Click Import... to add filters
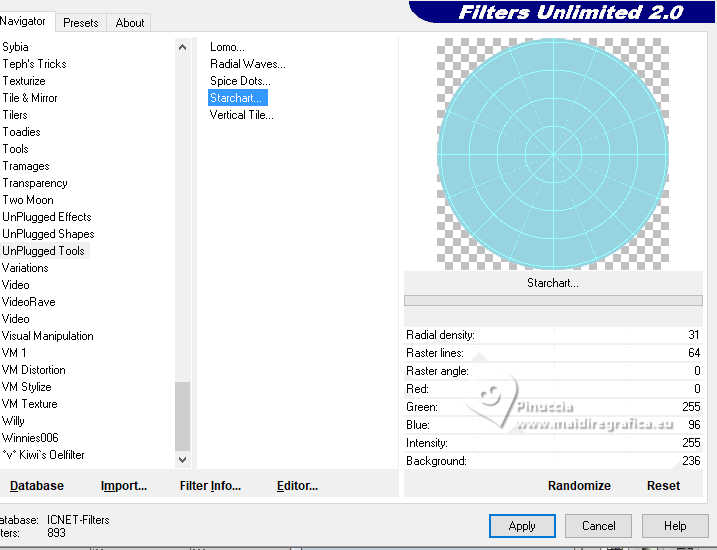The height and width of the screenshot is (550, 717). click(123, 486)
